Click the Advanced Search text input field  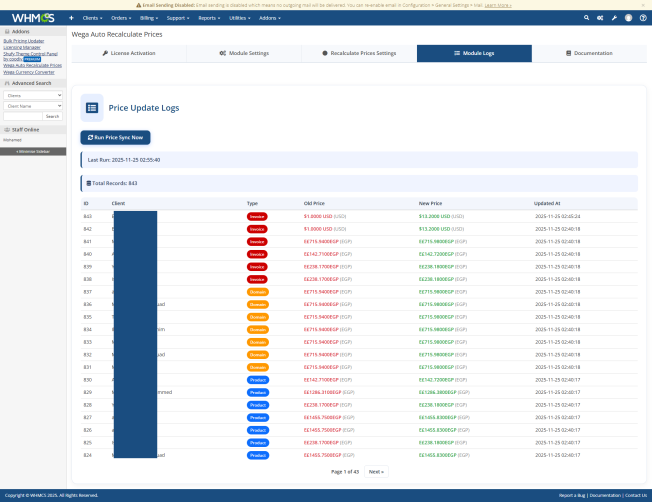(x=23, y=116)
